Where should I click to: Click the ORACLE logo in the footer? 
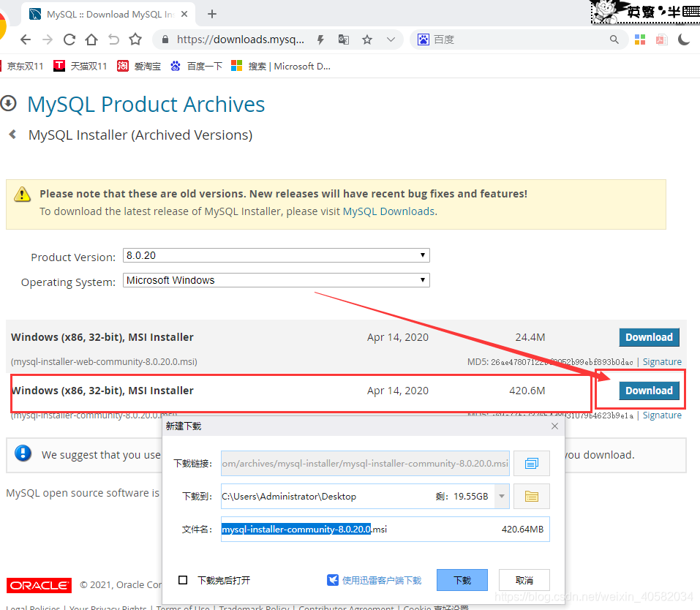pyautogui.click(x=39, y=585)
